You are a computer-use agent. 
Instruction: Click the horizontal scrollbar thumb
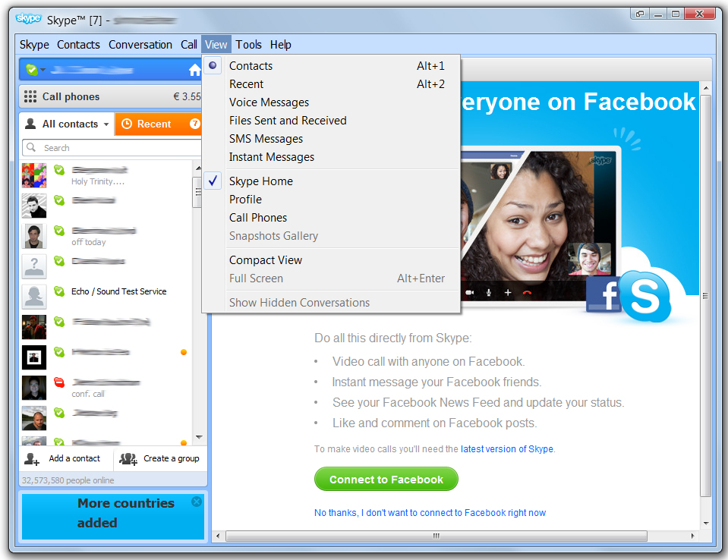(x=436, y=536)
